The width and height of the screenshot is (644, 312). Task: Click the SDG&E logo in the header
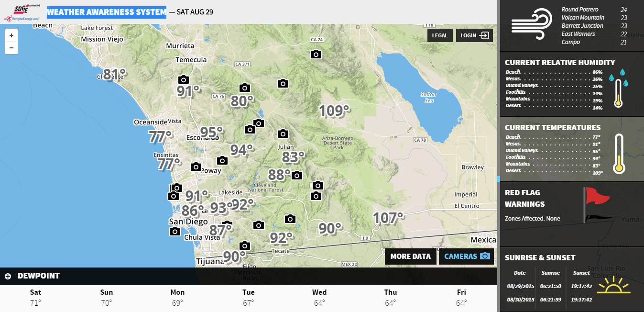tap(22, 12)
